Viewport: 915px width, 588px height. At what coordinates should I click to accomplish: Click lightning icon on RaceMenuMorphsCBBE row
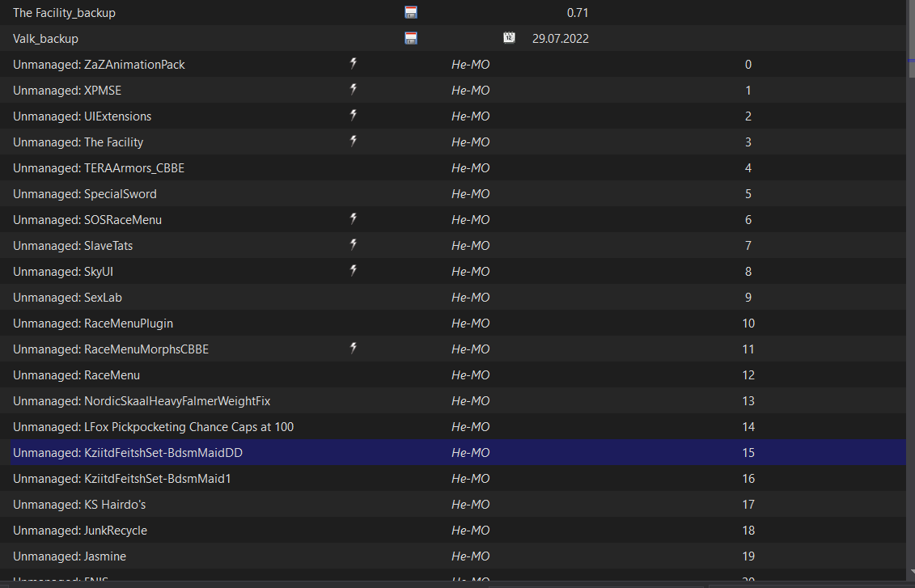pos(353,349)
